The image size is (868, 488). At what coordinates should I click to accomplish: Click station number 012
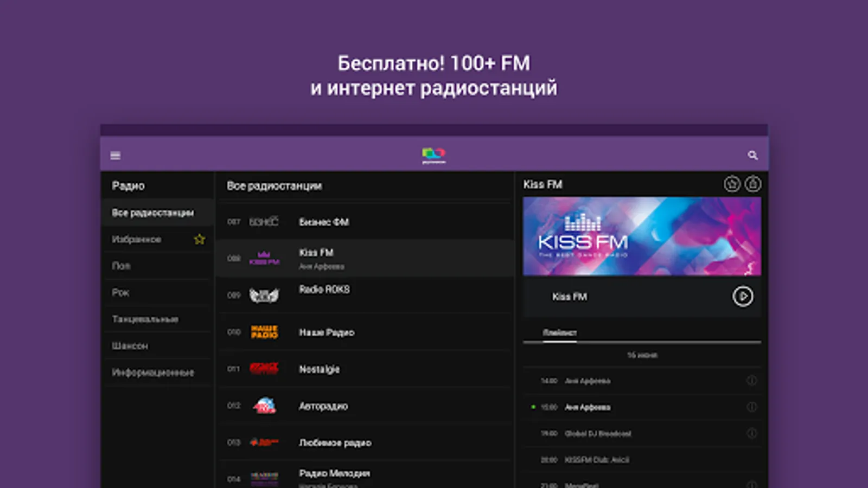pyautogui.click(x=234, y=406)
